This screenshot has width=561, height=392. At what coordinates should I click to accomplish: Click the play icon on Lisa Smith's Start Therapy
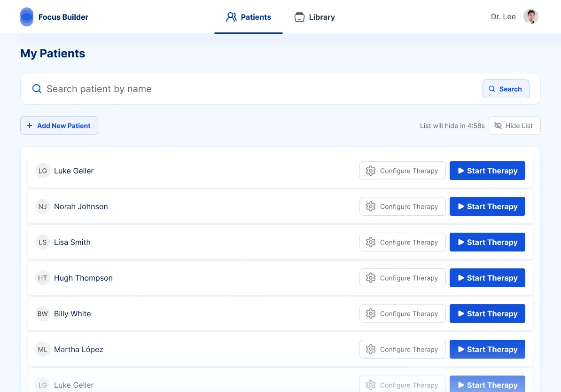coord(461,242)
